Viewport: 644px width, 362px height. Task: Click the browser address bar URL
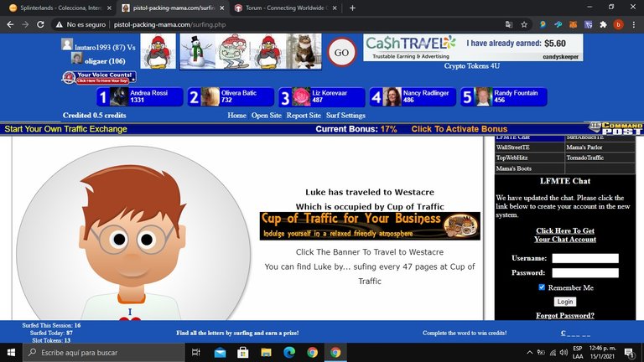(169, 24)
